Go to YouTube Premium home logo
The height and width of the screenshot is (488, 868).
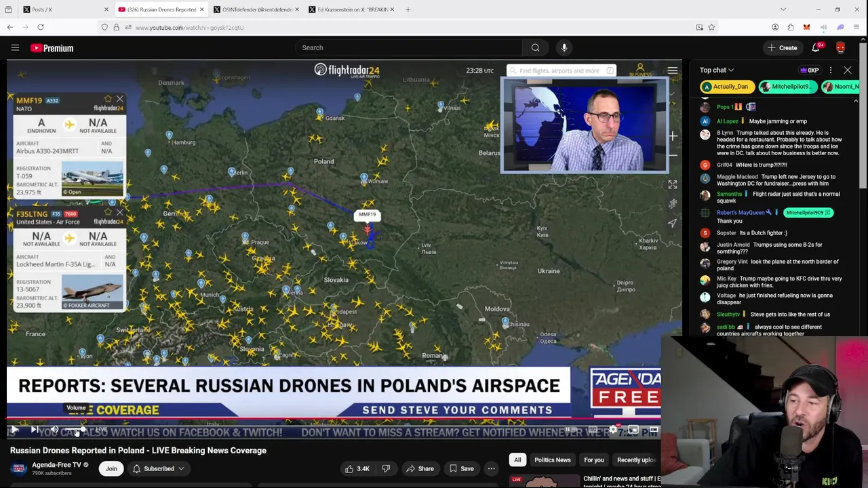pos(52,48)
